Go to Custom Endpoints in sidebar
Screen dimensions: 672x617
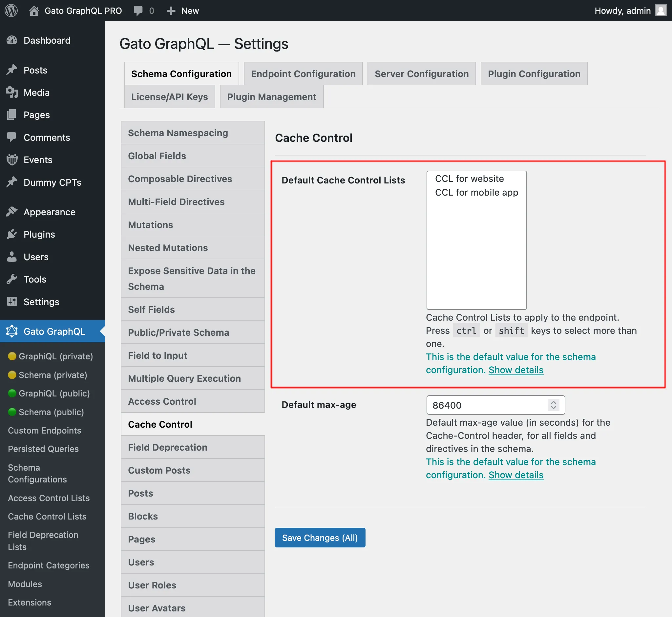click(x=45, y=430)
